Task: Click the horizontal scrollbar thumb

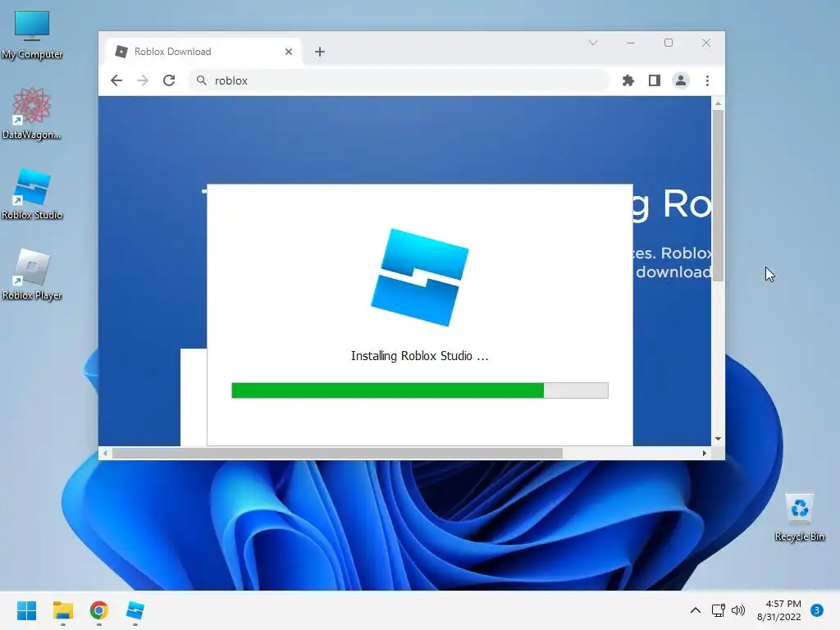Action: [x=337, y=453]
